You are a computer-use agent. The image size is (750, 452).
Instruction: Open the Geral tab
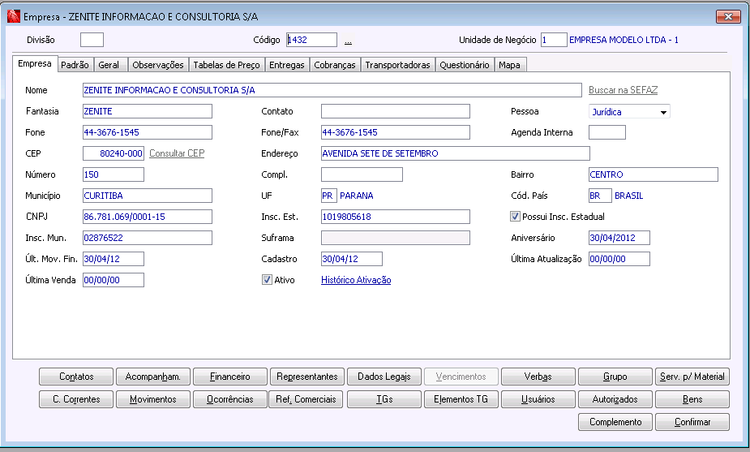click(x=109, y=65)
